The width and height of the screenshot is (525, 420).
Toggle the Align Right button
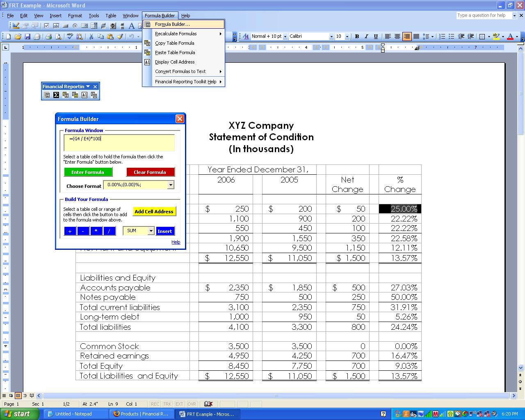(x=406, y=37)
